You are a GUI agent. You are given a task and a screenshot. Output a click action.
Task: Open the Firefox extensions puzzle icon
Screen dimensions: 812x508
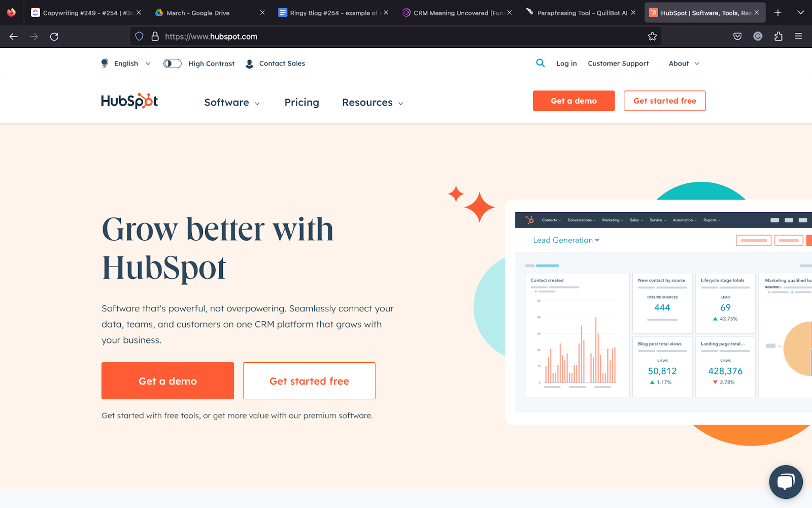pyautogui.click(x=778, y=37)
